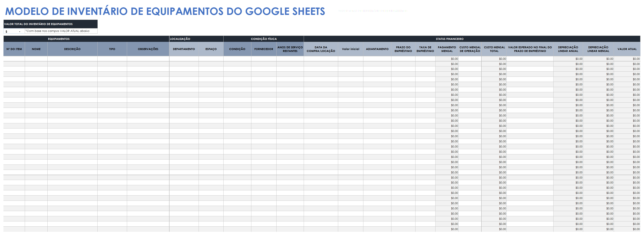Select the Valor inicial column header
Image resolution: width=644 pixels, height=235 pixels.
(350, 49)
